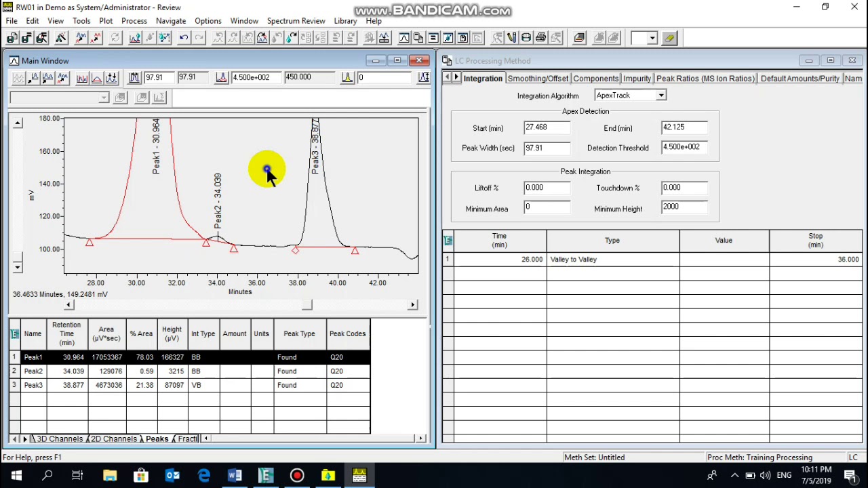Click the printer icon in the toolbar
This screenshot has height=488, width=868.
pos(540,38)
